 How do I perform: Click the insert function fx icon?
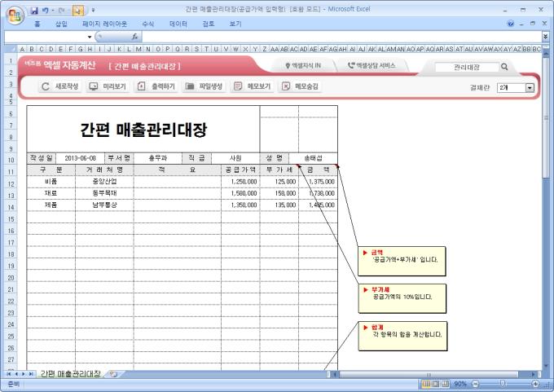pos(135,37)
